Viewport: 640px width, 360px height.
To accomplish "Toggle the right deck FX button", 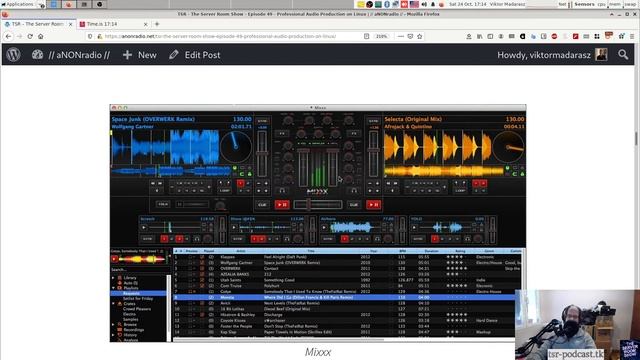I will click(354, 133).
